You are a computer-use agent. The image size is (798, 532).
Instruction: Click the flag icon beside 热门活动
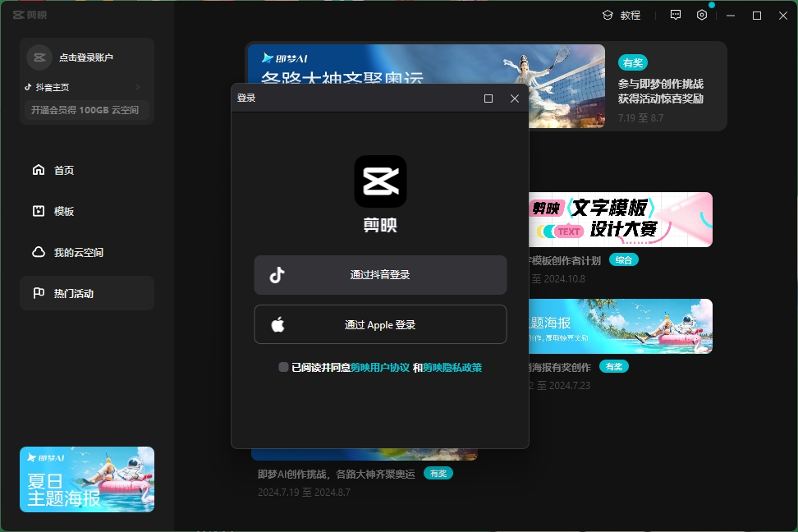[x=39, y=293]
